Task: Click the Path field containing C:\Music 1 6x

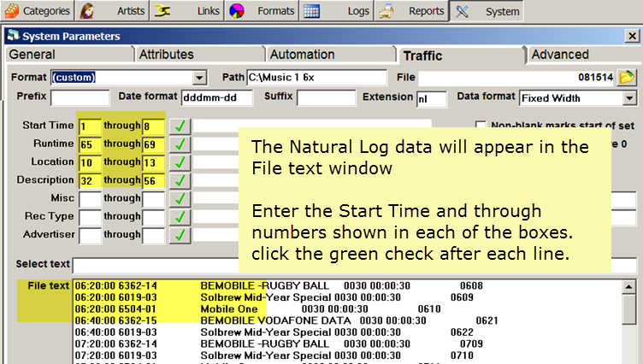Action: 316,78
